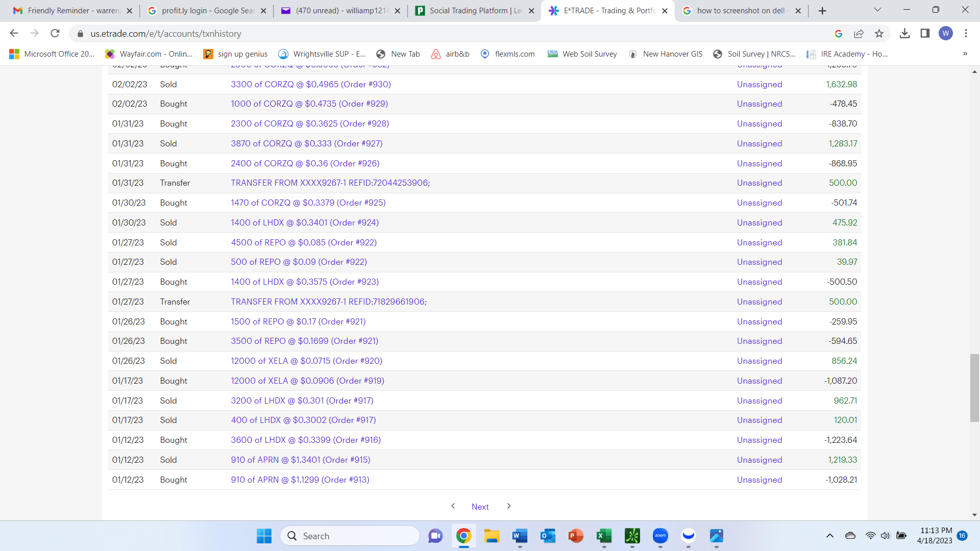The width and height of the screenshot is (980, 551).
Task: Show hidden system tray icons
Action: pos(830,536)
